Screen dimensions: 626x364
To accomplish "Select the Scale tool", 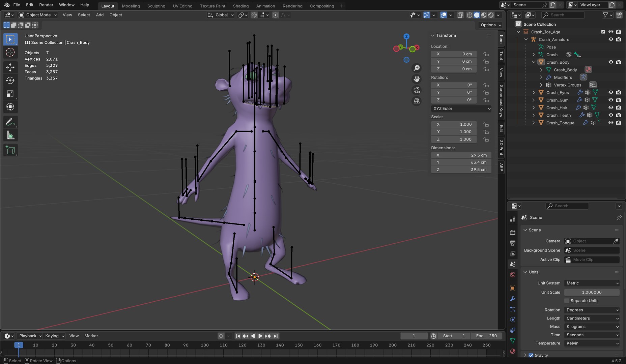I will pyautogui.click(x=10, y=94).
